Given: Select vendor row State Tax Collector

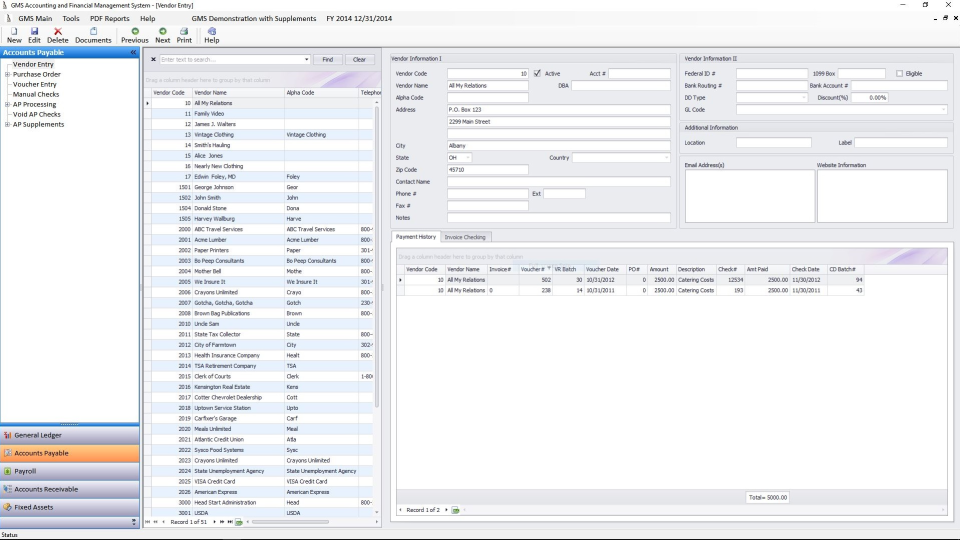Looking at the screenshot, I should 260,334.
